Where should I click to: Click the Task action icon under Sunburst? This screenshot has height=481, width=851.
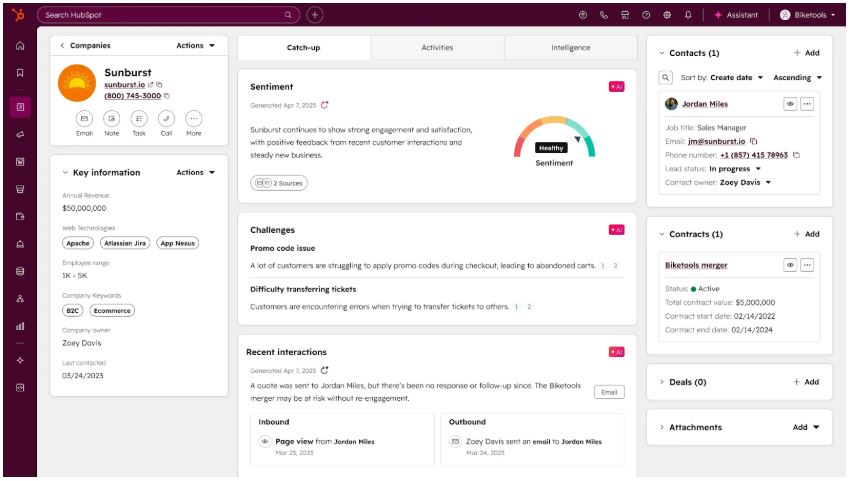tap(139, 118)
